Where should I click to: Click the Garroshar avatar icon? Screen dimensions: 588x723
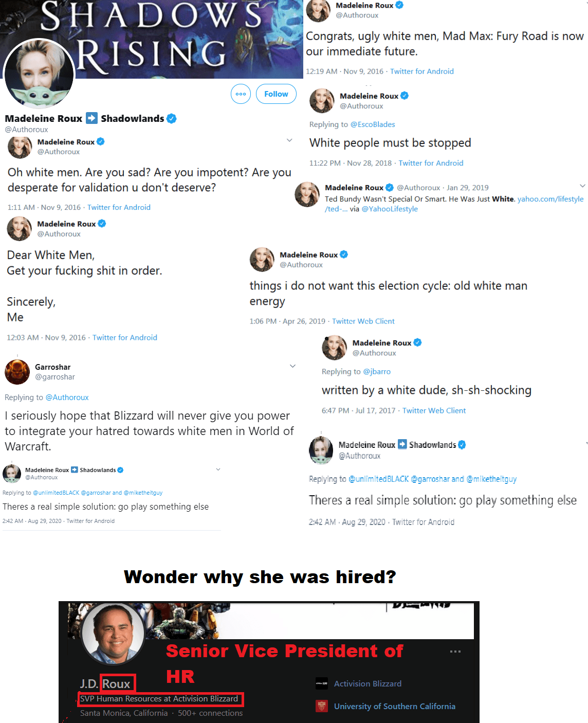tap(17, 372)
